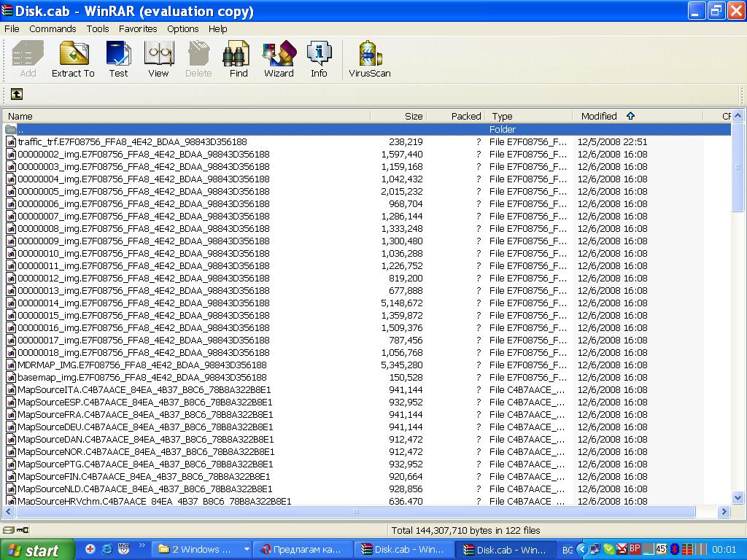The height and width of the screenshot is (560, 747).
Task: Go up one folder level
Action: [x=16, y=94]
